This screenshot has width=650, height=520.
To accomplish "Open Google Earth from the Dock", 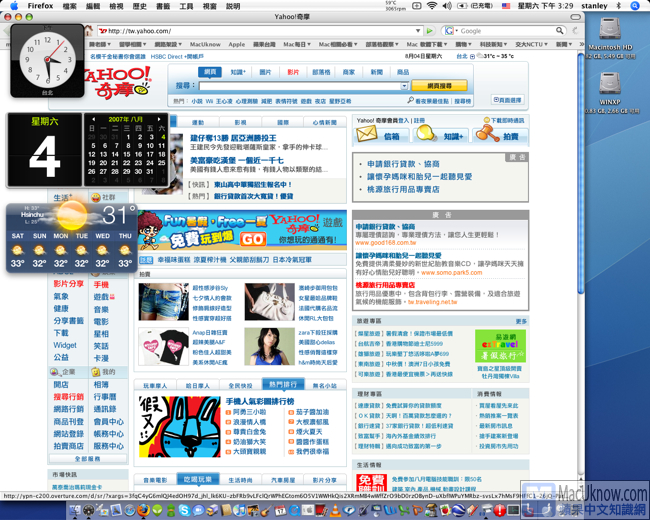I will (x=458, y=510).
